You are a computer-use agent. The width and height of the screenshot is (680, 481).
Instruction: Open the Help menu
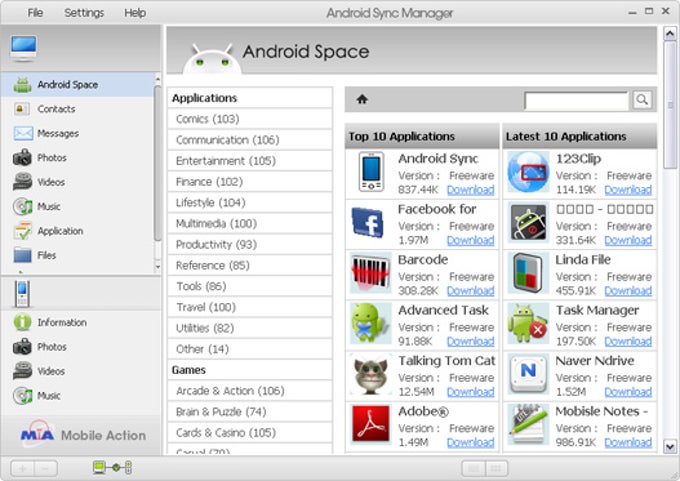coord(135,13)
